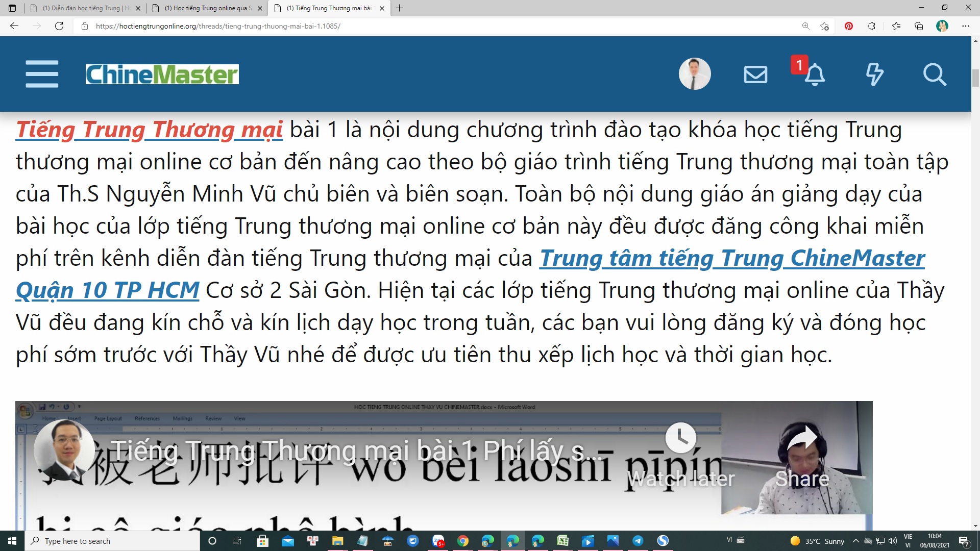Open the user profile avatar
980x551 pixels.
[694, 74]
